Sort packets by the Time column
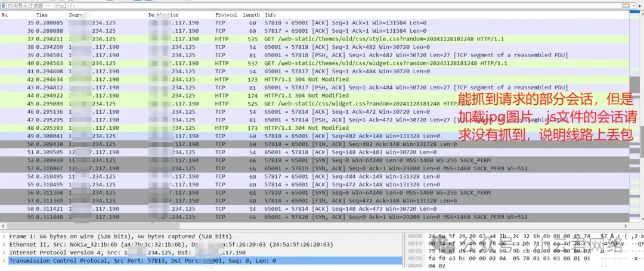This screenshot has height=271, width=644. point(42,14)
